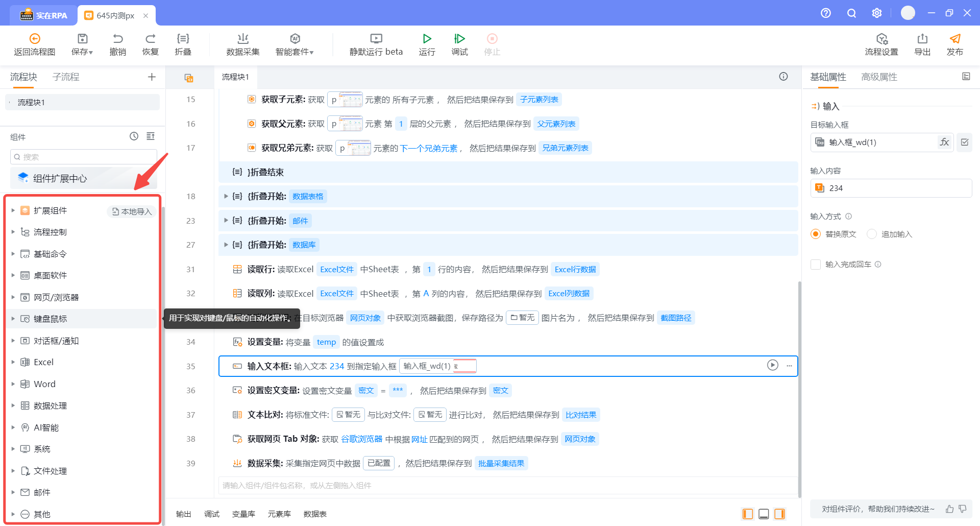Click the 数据采集 toolbar icon
The height and width of the screenshot is (526, 980).
click(x=243, y=39)
